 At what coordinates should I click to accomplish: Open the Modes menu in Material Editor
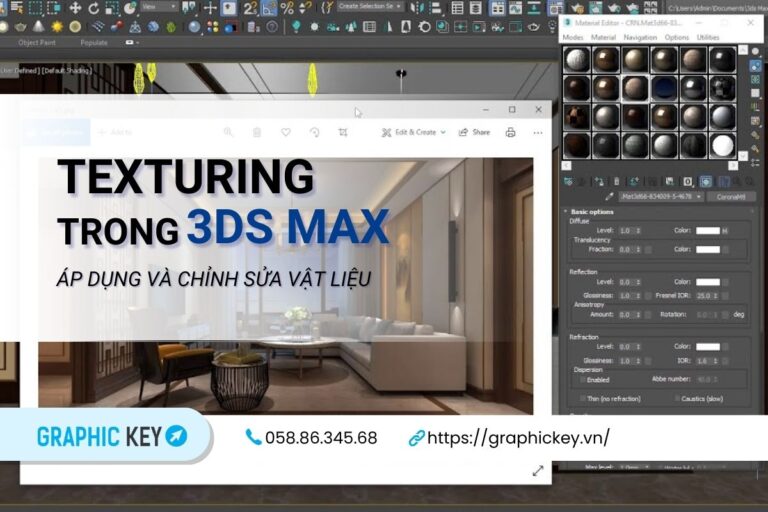[573, 37]
